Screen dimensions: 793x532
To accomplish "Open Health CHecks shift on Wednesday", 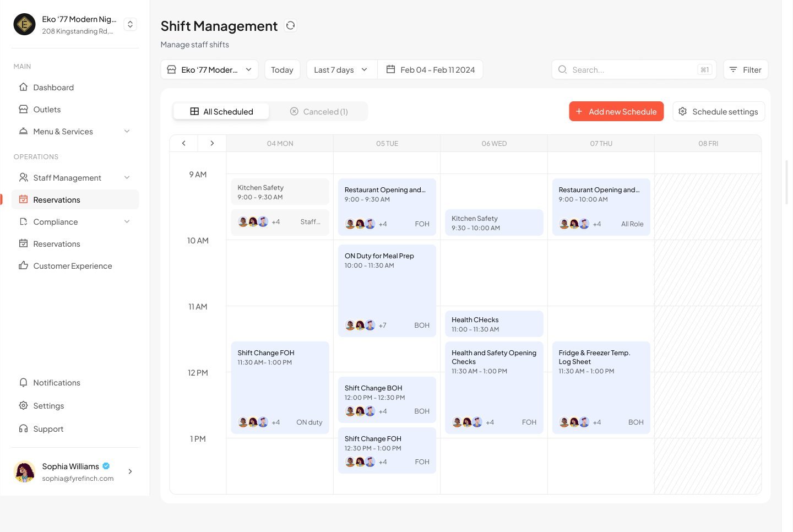I will click(494, 324).
